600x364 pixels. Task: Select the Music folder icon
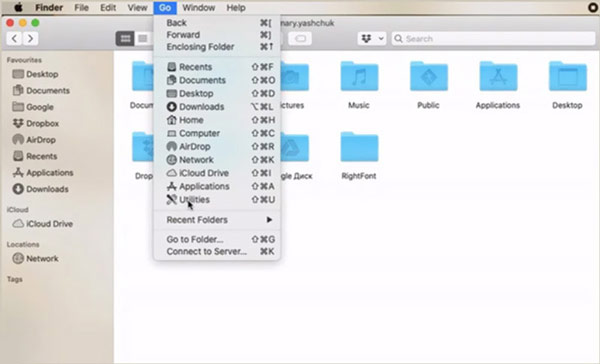point(359,76)
